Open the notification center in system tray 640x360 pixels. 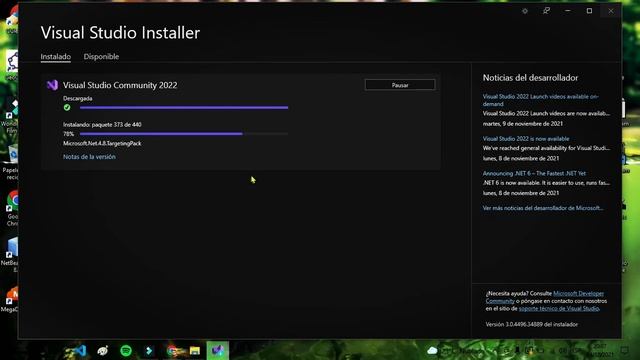point(624,351)
